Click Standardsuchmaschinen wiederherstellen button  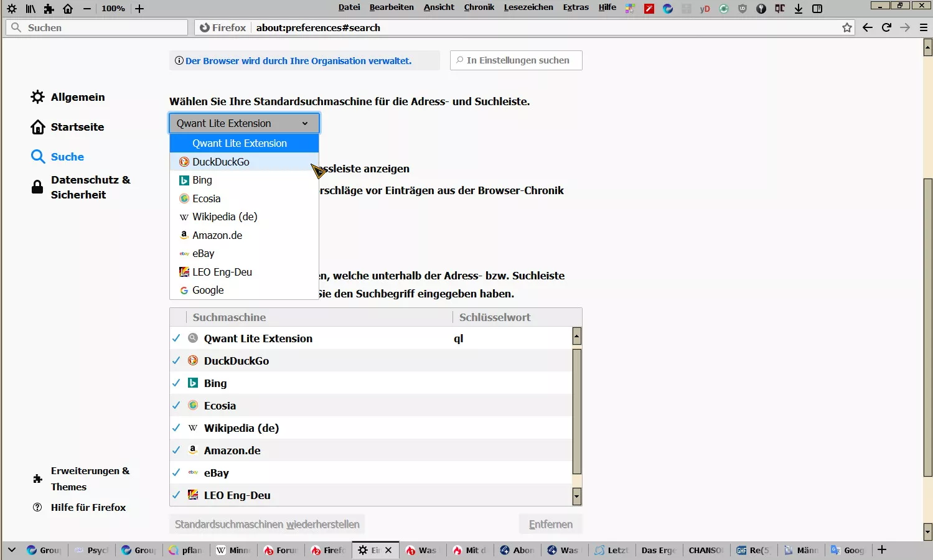[x=267, y=525]
